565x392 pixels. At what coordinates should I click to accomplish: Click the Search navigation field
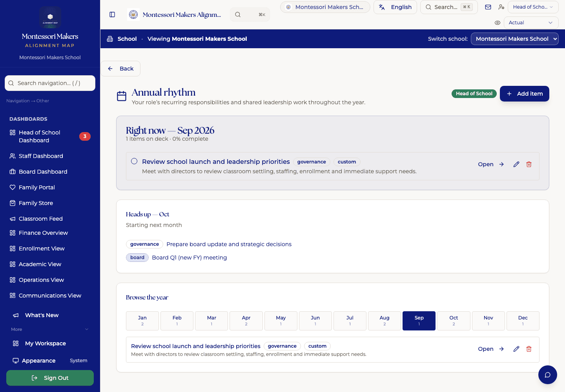pyautogui.click(x=50, y=83)
